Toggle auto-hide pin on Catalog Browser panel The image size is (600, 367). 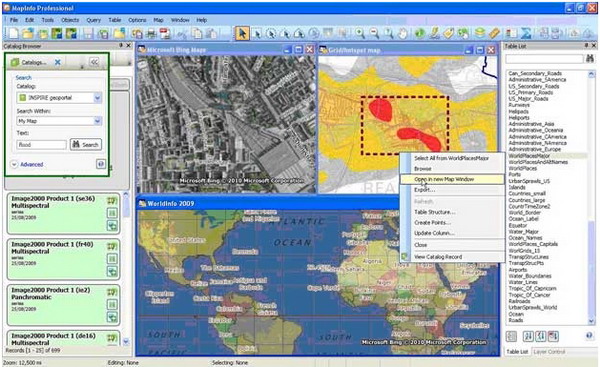click(121, 46)
